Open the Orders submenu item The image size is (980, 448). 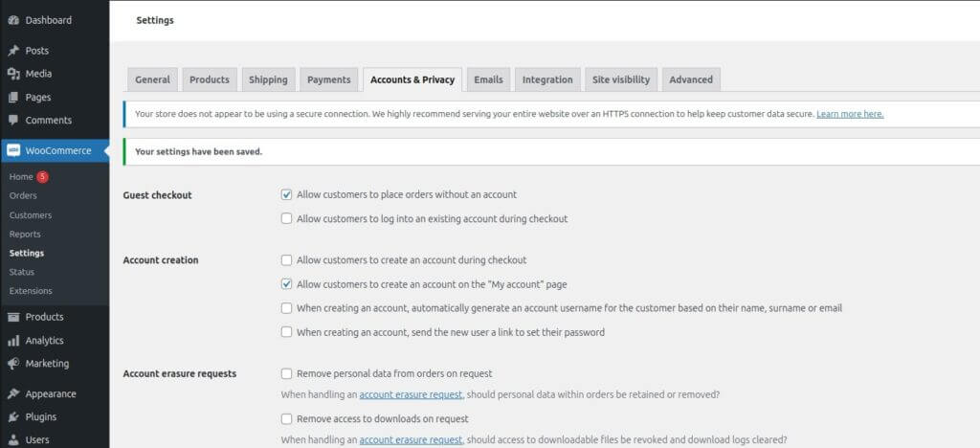coord(23,195)
